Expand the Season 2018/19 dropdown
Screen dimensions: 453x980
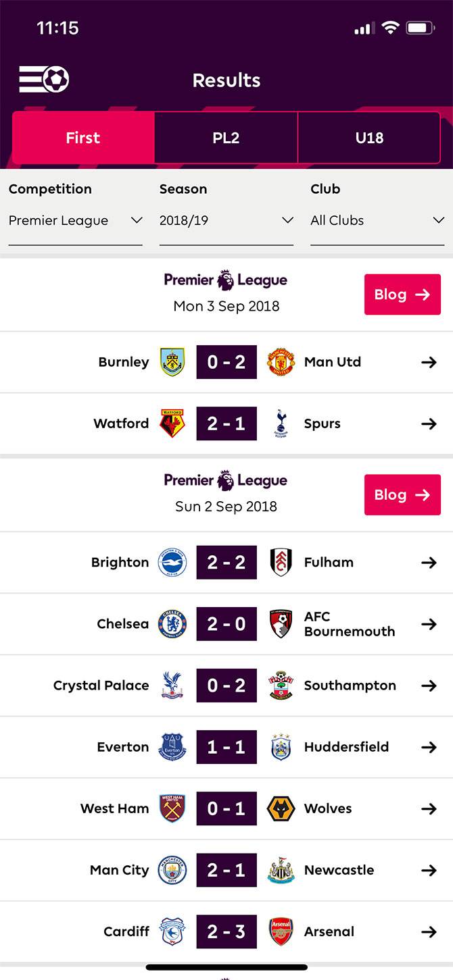[x=226, y=221]
